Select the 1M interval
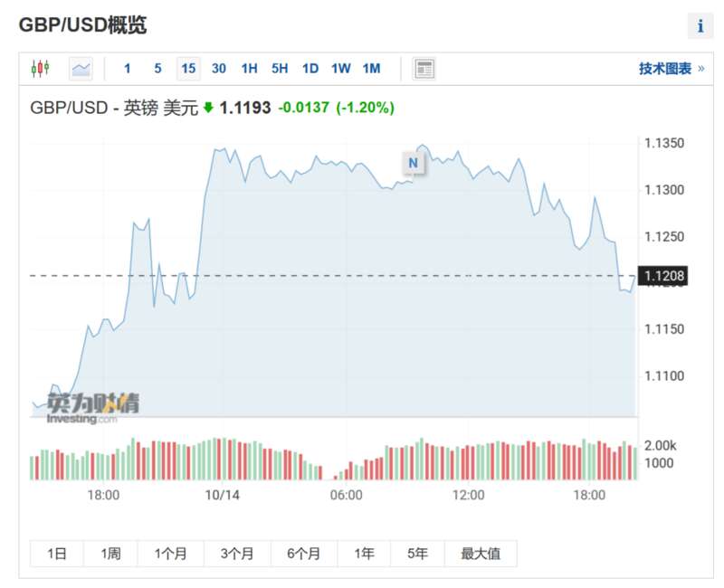724x588 pixels. (371, 69)
